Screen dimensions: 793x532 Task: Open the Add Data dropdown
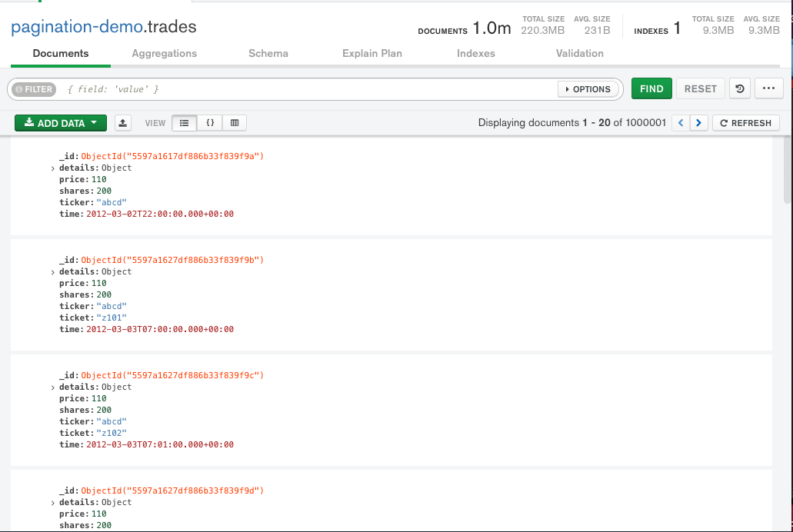[60, 123]
